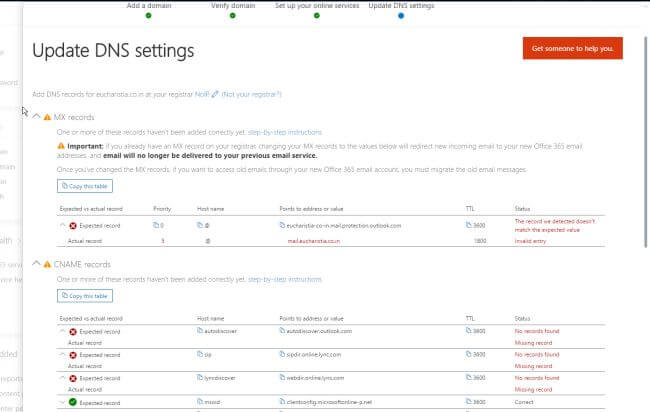Image resolution: width=650 pixels, height=412 pixels.
Task: Click the red error icon in MX row
Action: pos(73,226)
